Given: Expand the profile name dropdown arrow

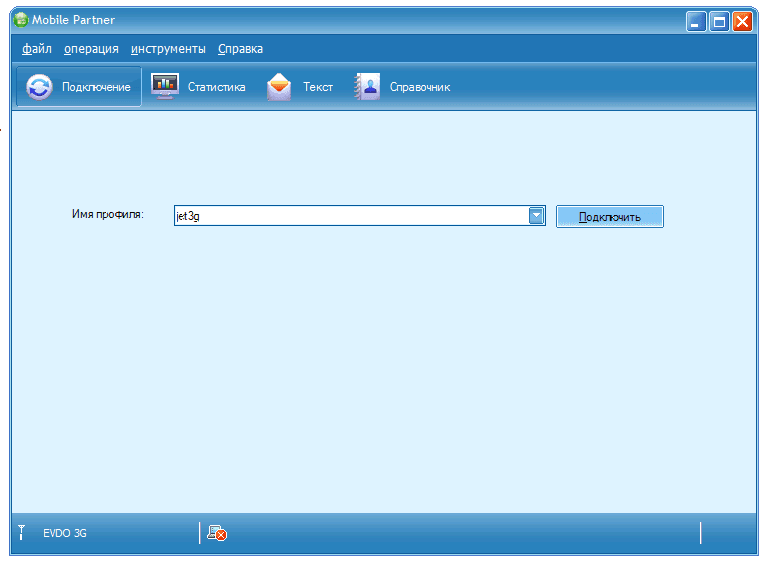Looking at the screenshot, I should 536,215.
